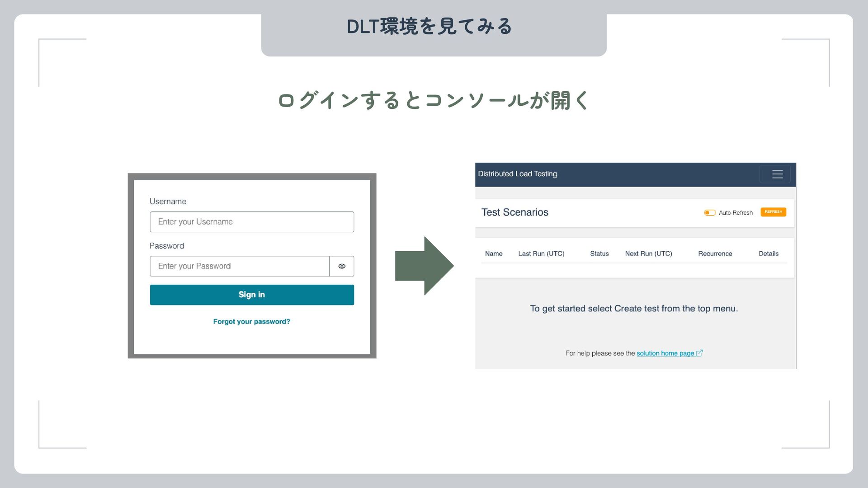Click the Username input field

coord(252,222)
